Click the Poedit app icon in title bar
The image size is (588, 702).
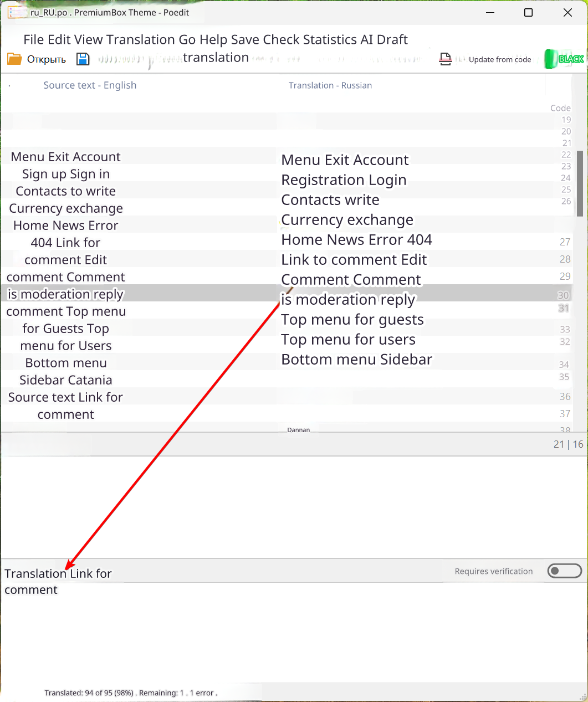tap(16, 12)
